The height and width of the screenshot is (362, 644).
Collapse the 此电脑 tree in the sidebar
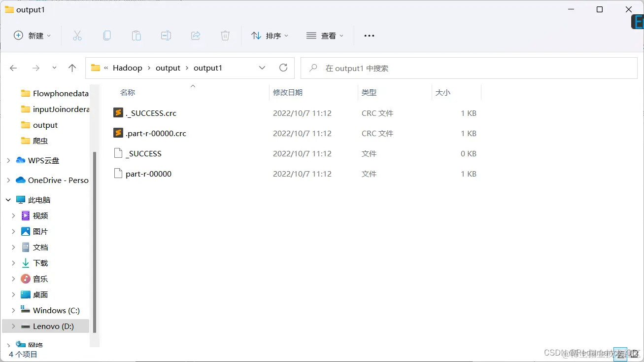point(8,199)
